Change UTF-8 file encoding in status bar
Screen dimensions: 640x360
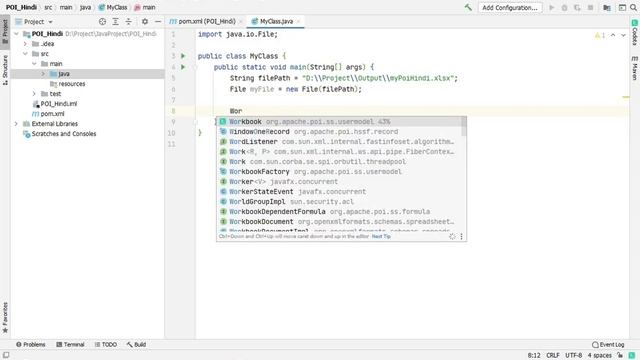click(x=573, y=356)
